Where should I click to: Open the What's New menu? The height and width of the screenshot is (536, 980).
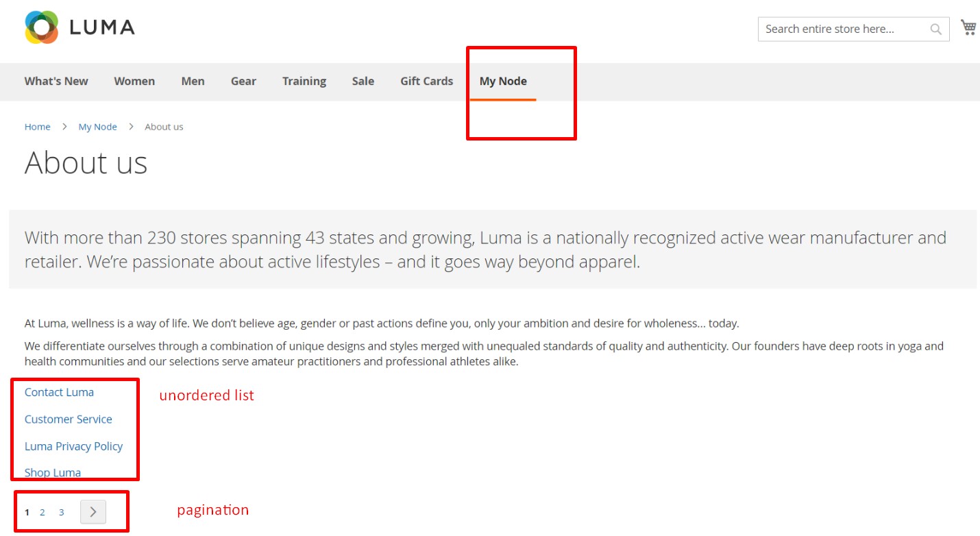56,81
